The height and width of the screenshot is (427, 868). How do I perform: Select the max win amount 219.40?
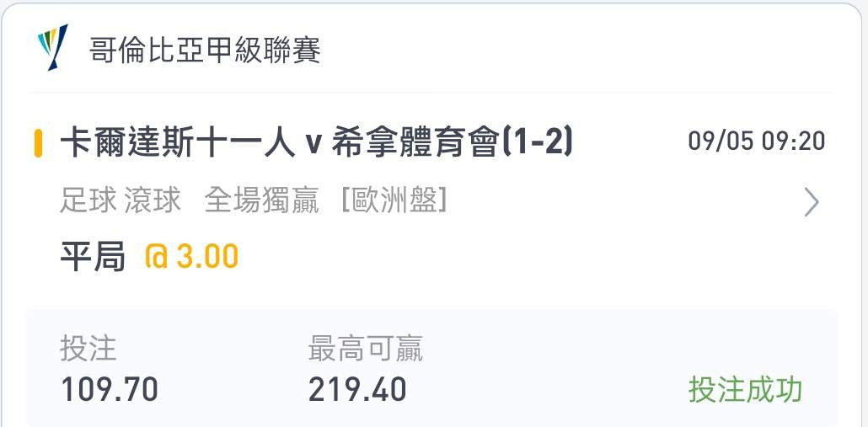coord(357,389)
